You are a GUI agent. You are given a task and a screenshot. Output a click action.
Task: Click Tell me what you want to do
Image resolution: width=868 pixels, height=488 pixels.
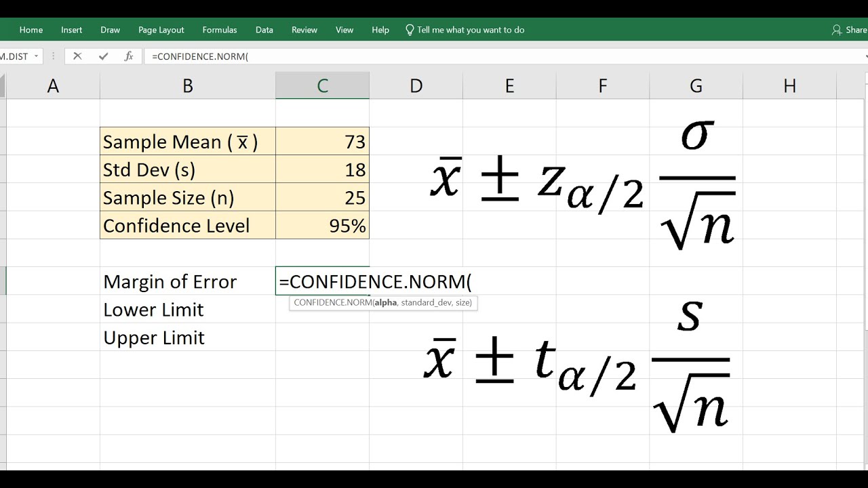coord(471,30)
